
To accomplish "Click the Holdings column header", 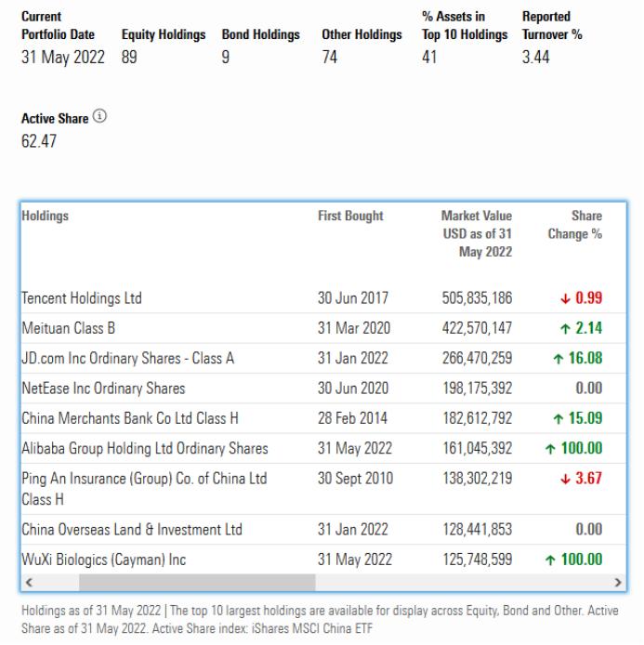I will pos(46,216).
